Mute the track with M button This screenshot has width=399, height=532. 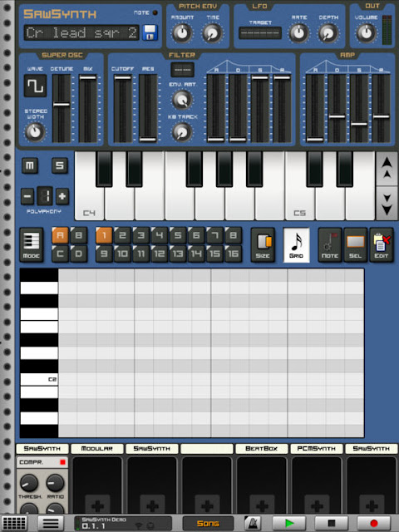point(30,165)
